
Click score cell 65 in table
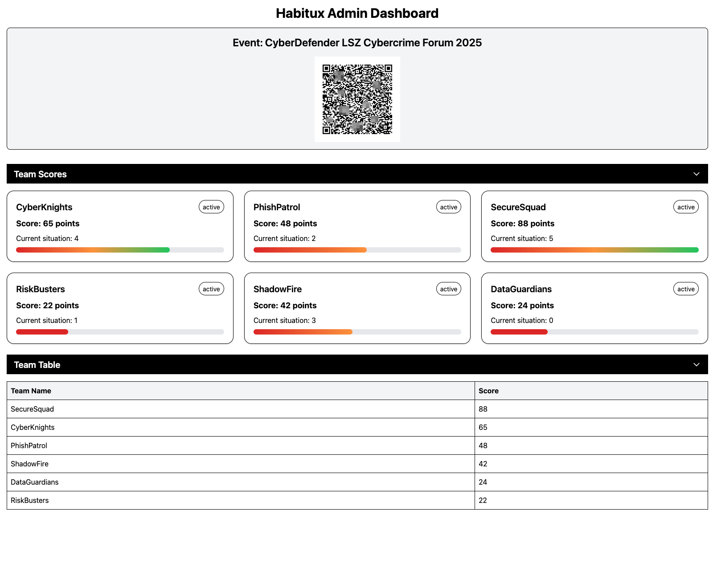click(x=591, y=427)
